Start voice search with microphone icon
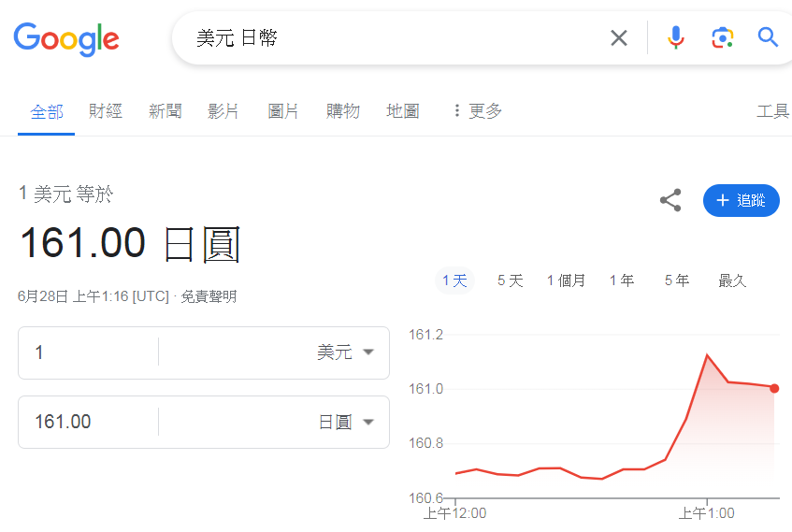 [675, 37]
